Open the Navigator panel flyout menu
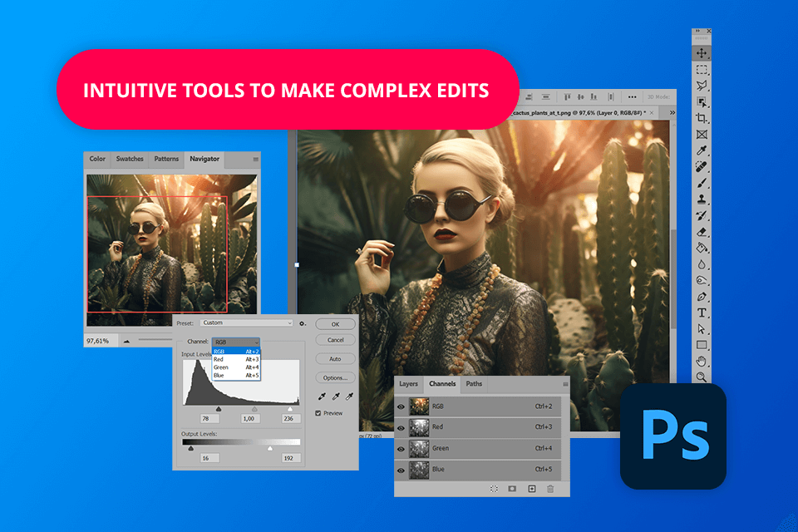This screenshot has width=798, height=532. click(255, 160)
